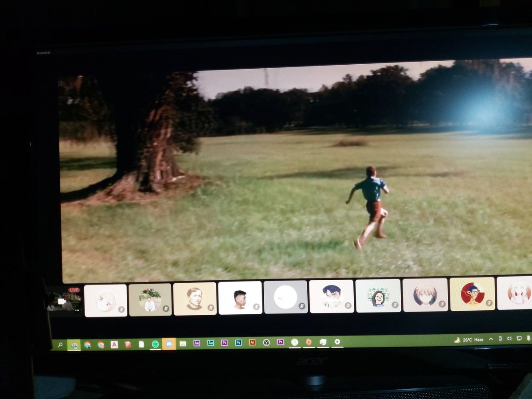The width and height of the screenshot is (532, 399).
Task: Open the Adobe Acrobat taskbar icon
Action: coord(114,344)
